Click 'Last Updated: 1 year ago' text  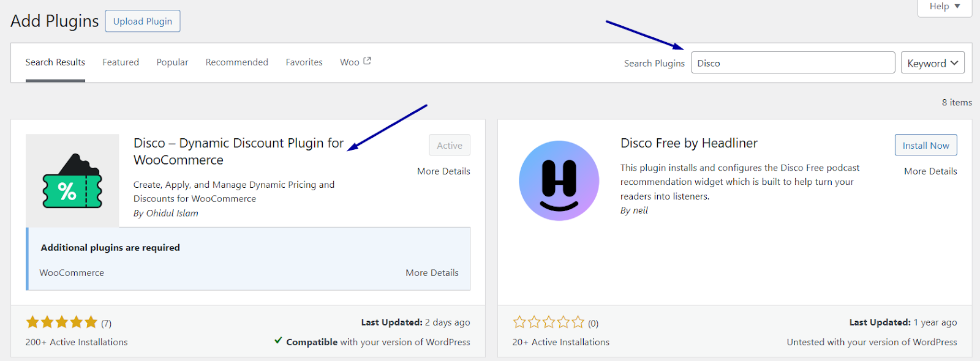pyautogui.click(x=903, y=322)
